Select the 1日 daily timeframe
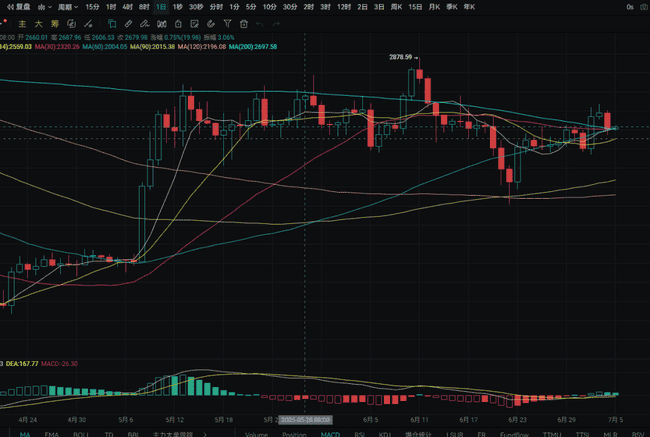 (162, 7)
